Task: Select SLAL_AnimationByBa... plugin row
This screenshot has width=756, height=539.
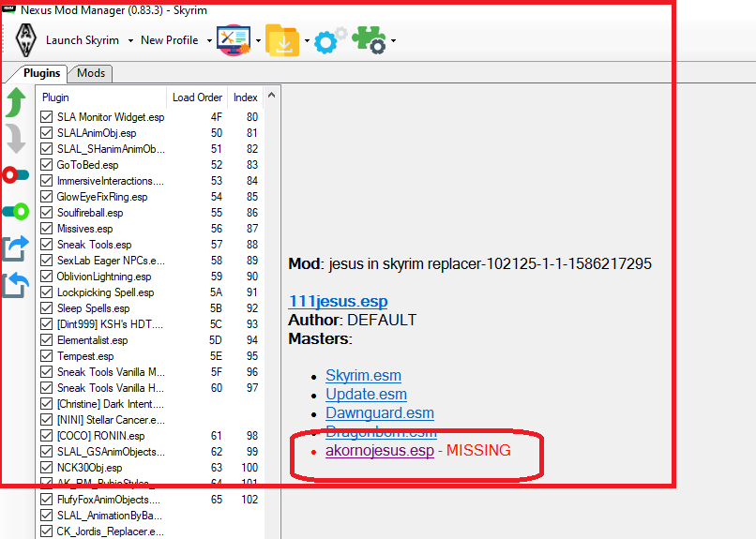Action: click(150, 516)
